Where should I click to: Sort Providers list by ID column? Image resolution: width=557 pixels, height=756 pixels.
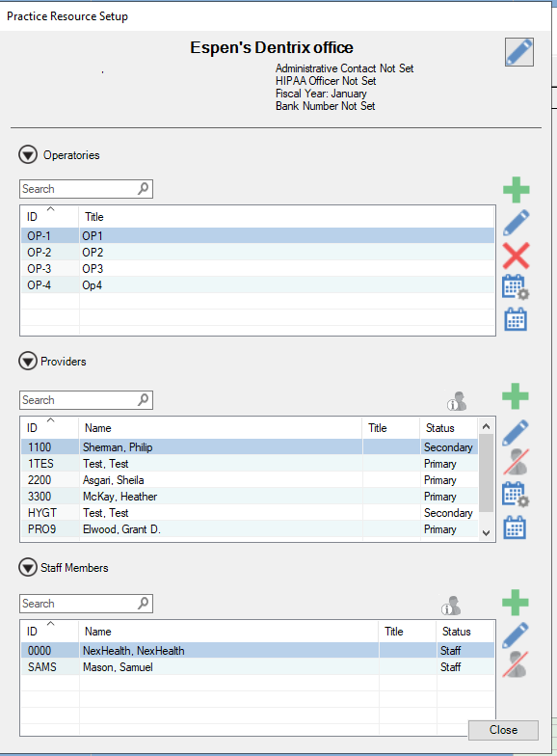[x=50, y=428]
